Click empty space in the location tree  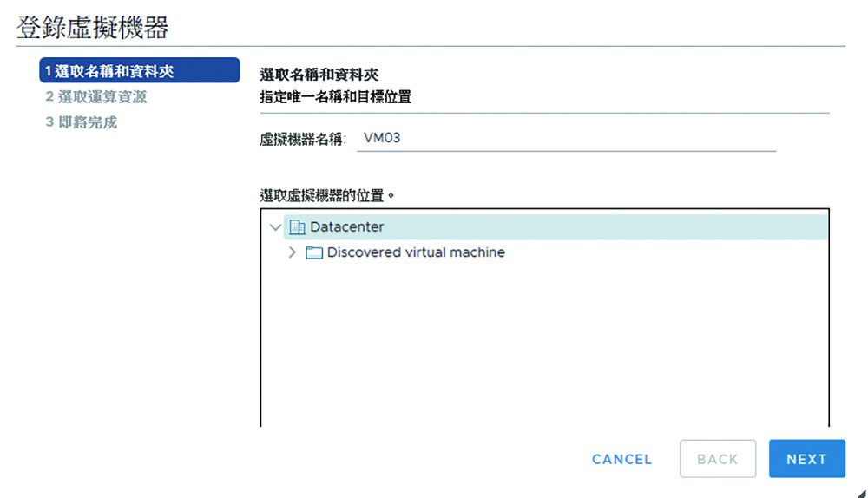coord(545,343)
